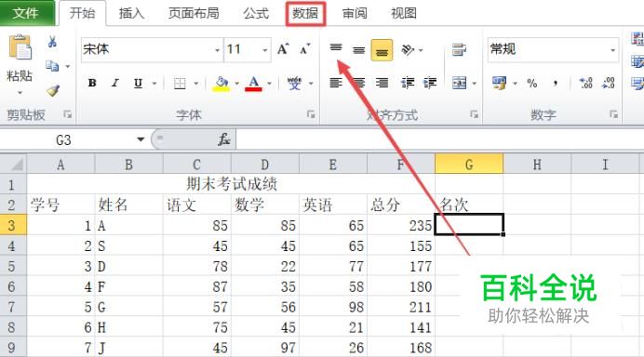Toggle Bold formatting
Screen dimensions: 644x357
[92, 84]
